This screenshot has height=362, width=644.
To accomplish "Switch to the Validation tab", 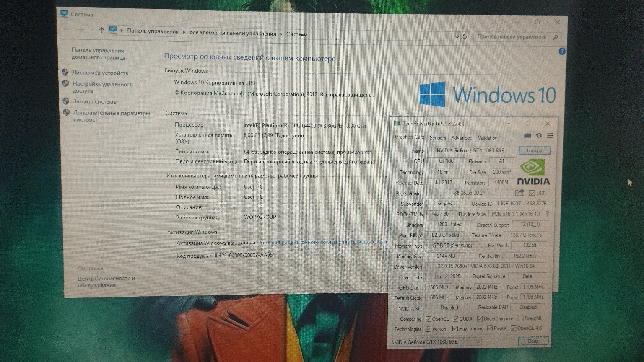I will (488, 138).
